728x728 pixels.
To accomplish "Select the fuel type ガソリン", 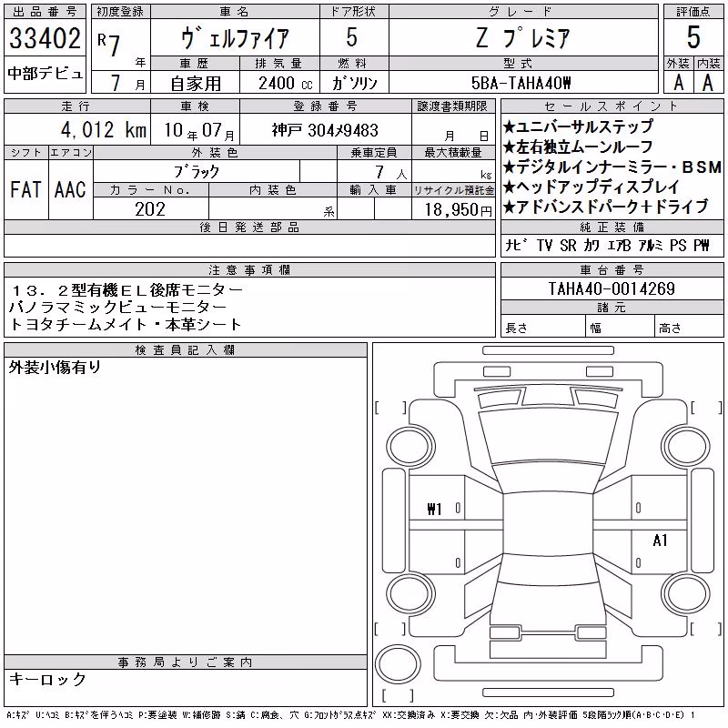I will click(x=354, y=84).
